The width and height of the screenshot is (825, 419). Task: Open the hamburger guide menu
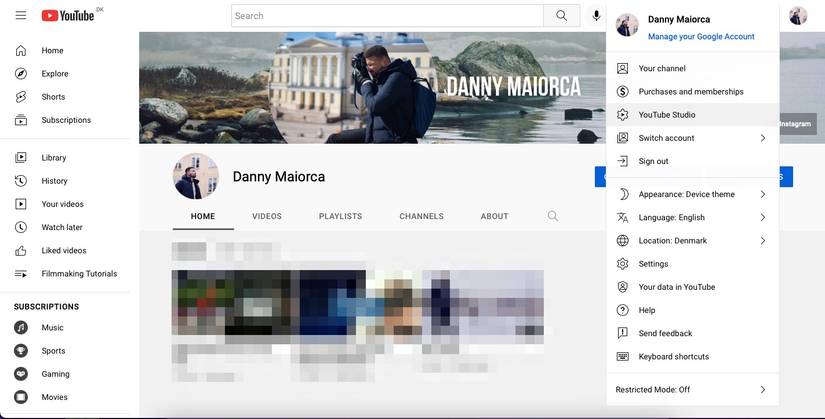tap(21, 15)
